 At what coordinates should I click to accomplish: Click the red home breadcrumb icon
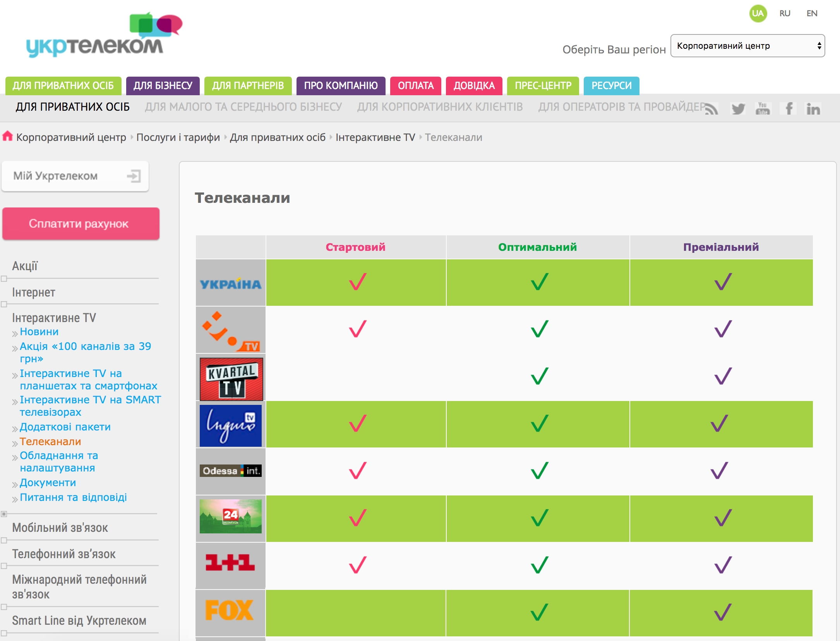coord(7,136)
